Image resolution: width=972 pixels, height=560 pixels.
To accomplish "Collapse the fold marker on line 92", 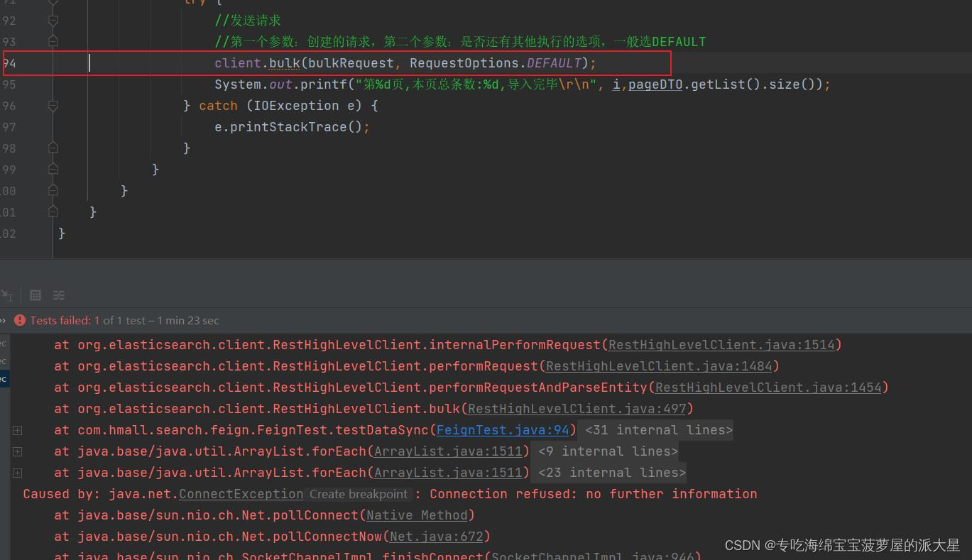I will point(53,21).
